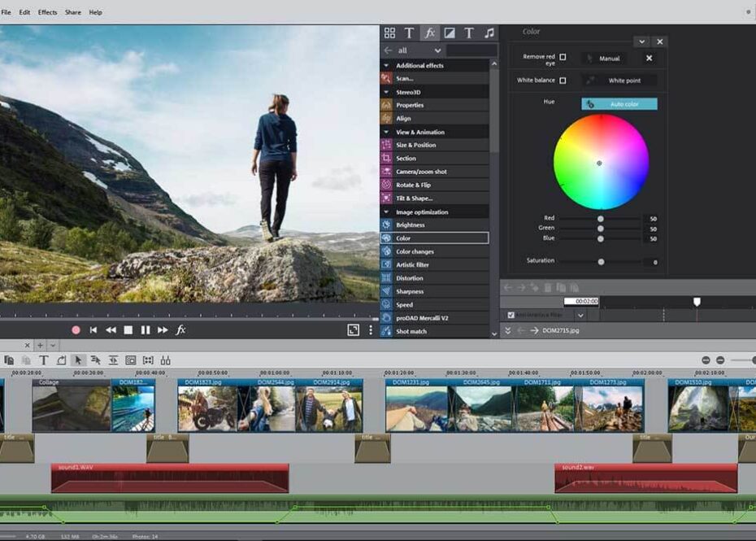Open the Size & Position effect

(x=434, y=145)
